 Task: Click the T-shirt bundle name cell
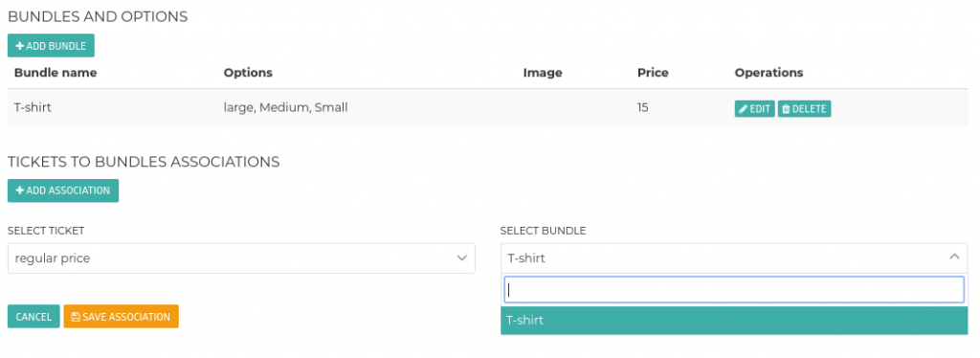coord(33,107)
